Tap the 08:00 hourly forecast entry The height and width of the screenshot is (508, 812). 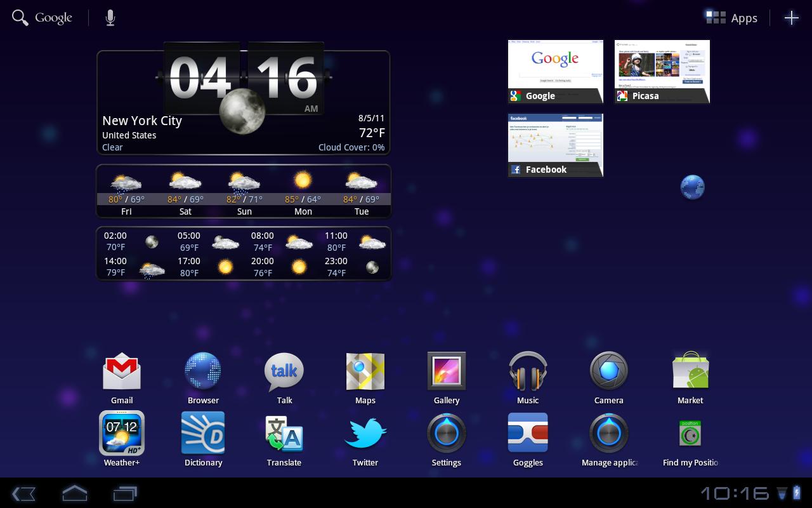[x=282, y=241]
